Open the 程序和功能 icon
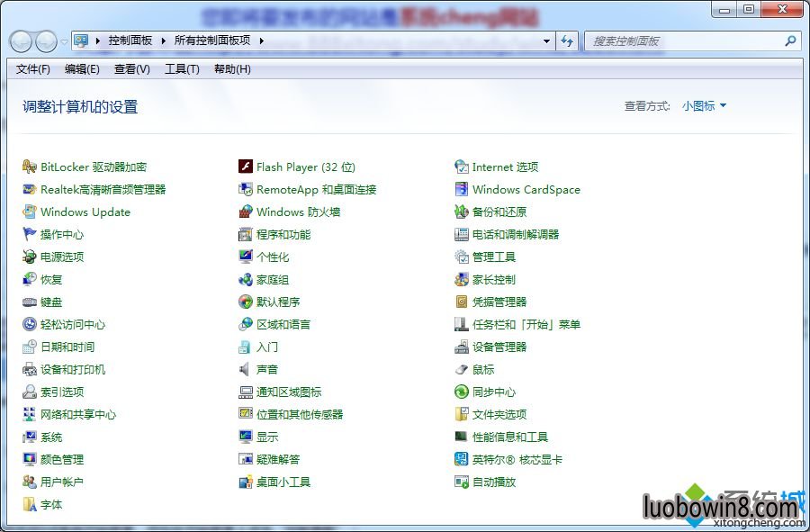Image resolution: width=810 pixels, height=532 pixels. [x=246, y=234]
